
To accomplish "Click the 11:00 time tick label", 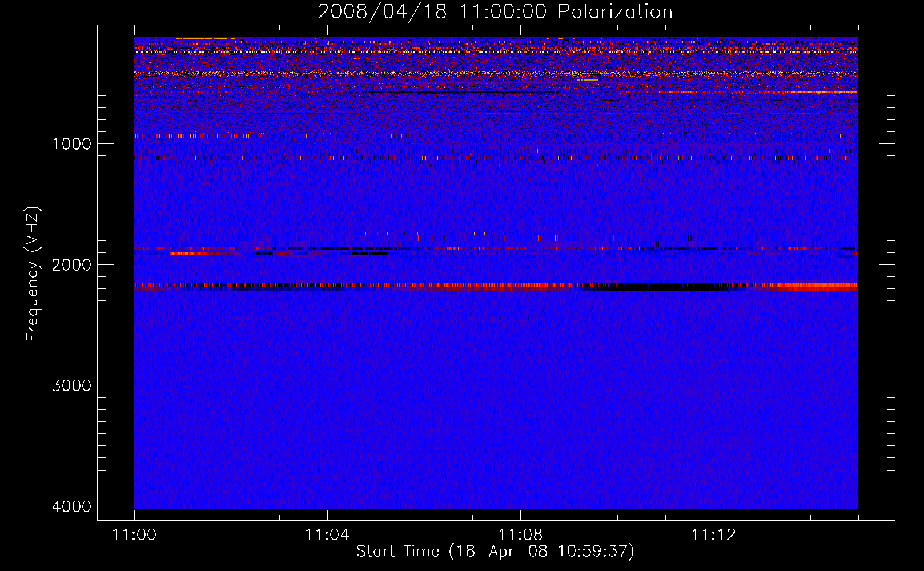I will (134, 534).
